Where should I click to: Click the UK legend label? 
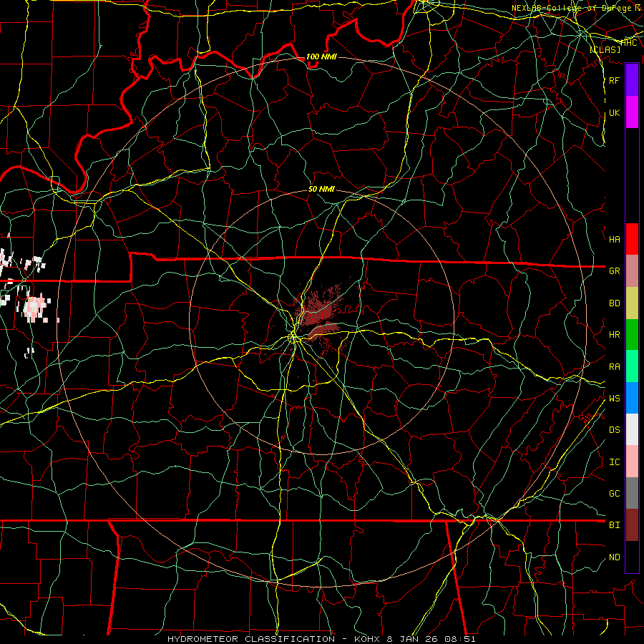(x=615, y=112)
